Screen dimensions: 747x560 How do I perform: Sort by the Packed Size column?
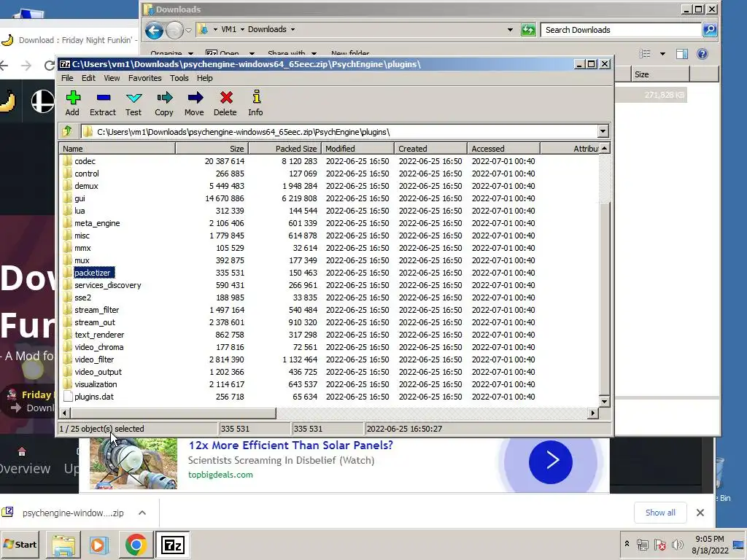(285, 149)
